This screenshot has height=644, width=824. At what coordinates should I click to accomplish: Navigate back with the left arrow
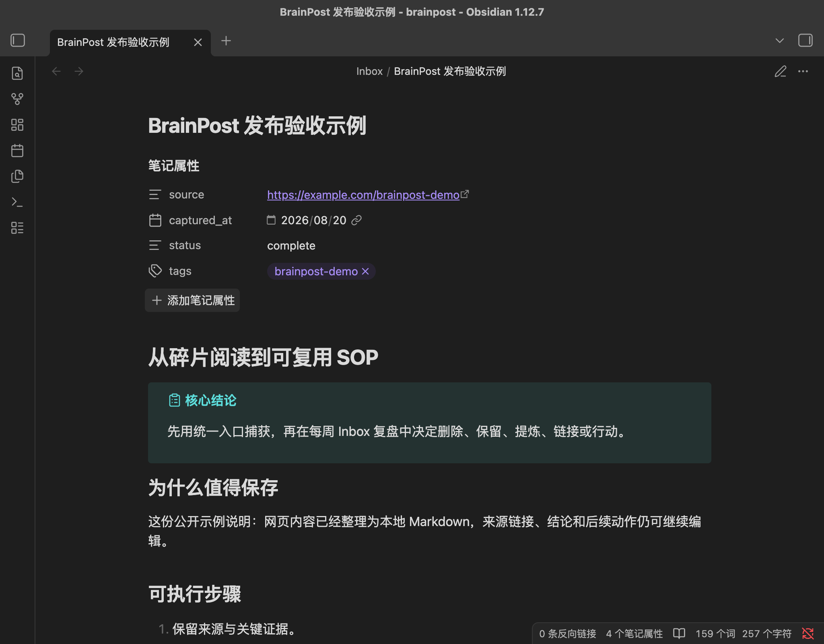click(56, 72)
